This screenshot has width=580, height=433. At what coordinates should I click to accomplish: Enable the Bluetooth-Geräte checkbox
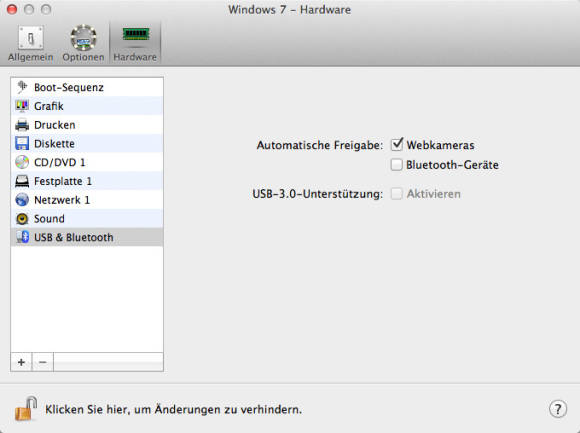(x=397, y=165)
